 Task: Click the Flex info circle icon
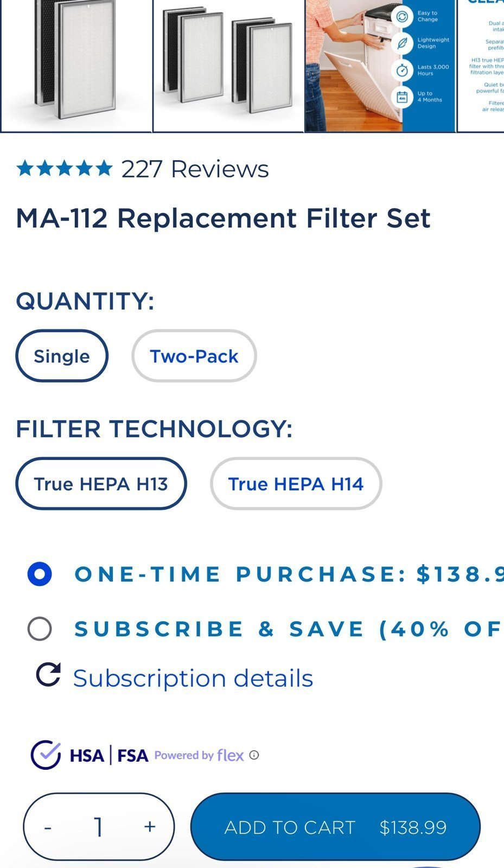254,755
